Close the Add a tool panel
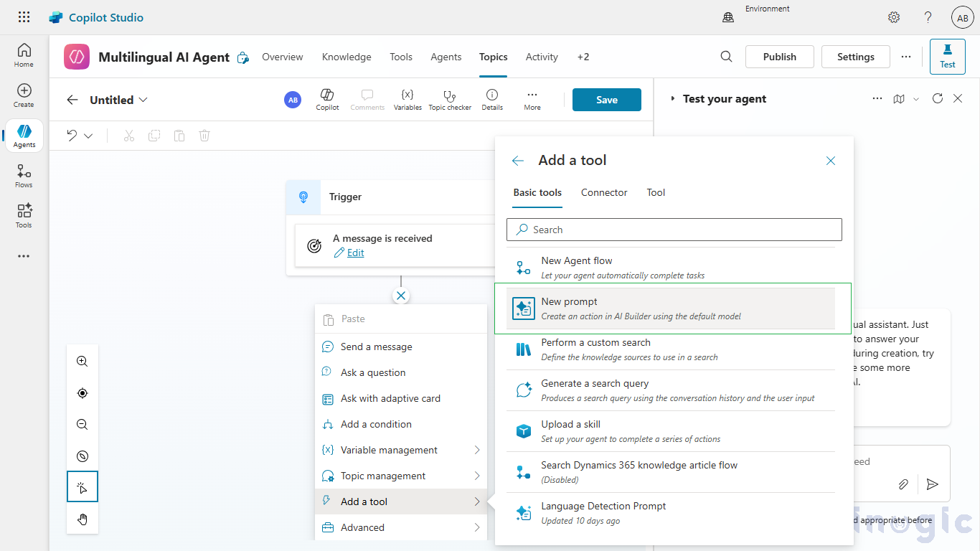Viewport: 980px width, 551px height. coord(831,161)
